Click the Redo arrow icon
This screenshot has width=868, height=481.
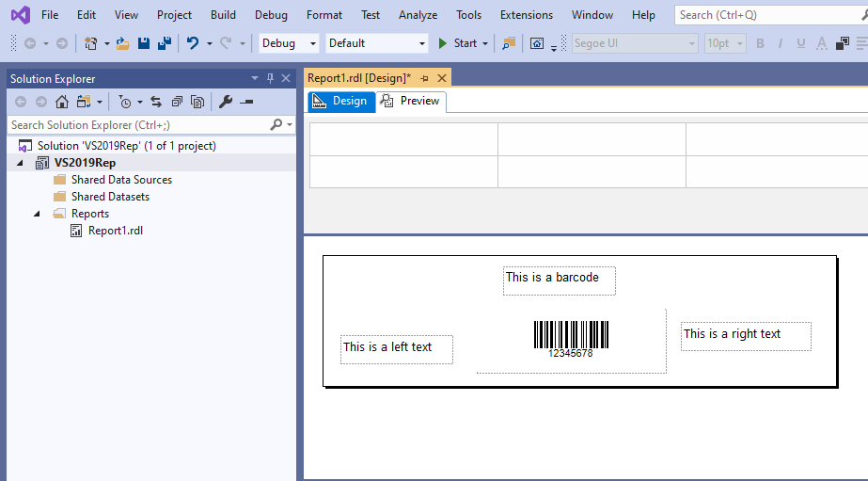[x=226, y=43]
